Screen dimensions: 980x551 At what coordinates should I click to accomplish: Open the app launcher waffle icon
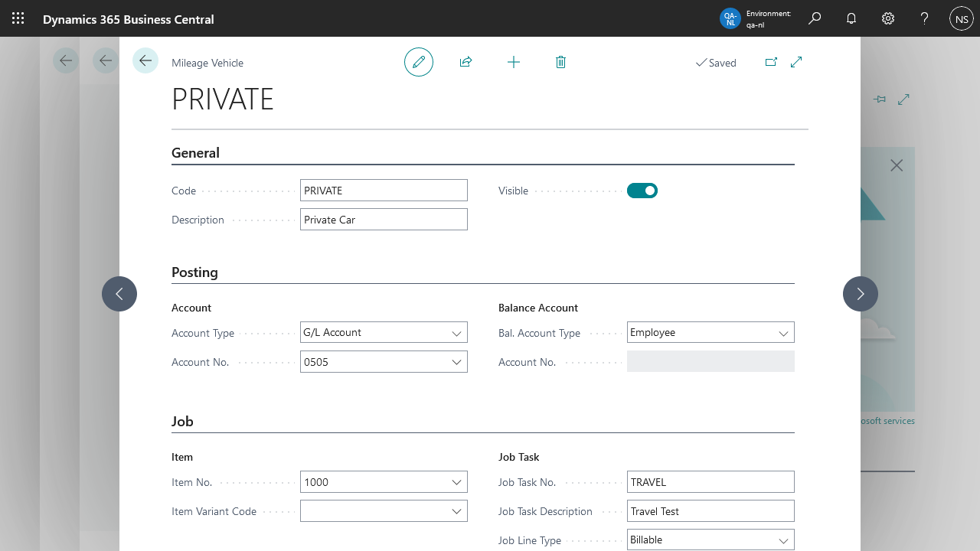[x=18, y=18]
